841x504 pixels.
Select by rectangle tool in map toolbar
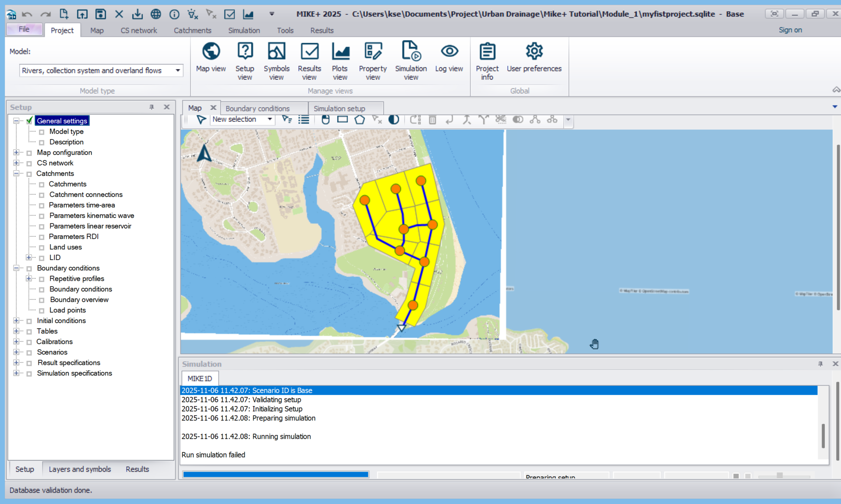point(343,120)
